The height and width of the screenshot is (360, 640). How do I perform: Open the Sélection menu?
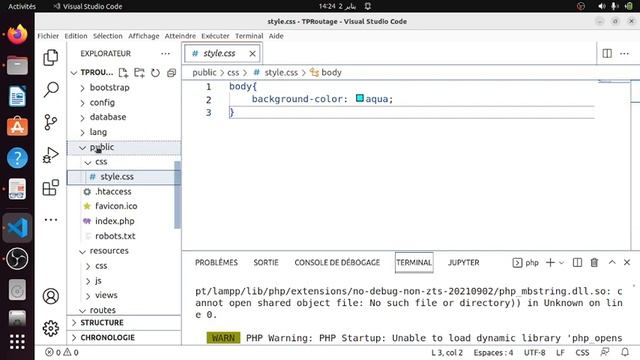coord(108,36)
